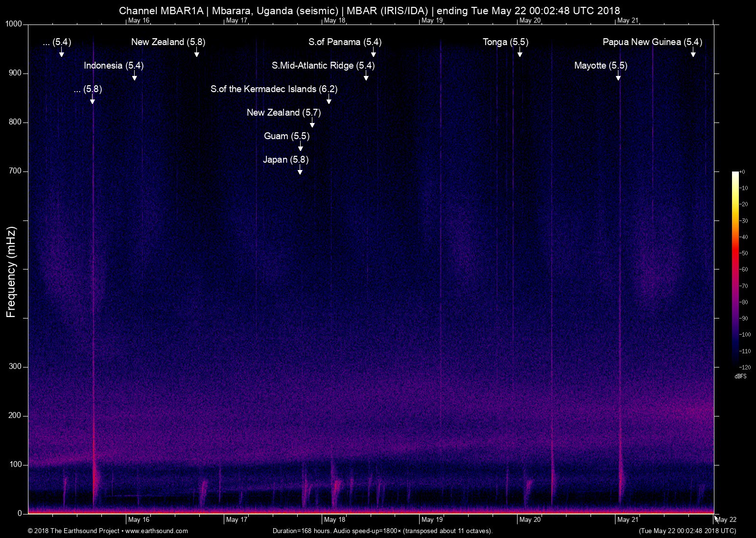
Task: Click the Frequency (mHz) axis title
Action: coord(11,272)
